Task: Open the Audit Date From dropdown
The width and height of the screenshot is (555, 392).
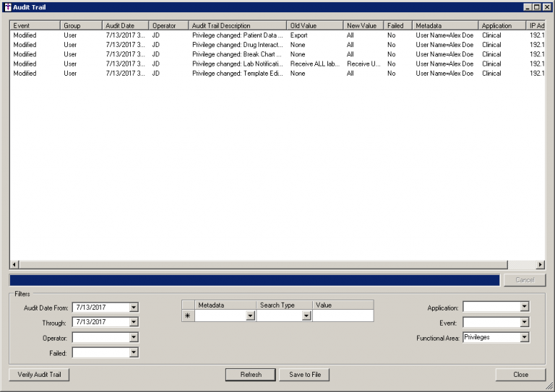Action: coord(134,308)
